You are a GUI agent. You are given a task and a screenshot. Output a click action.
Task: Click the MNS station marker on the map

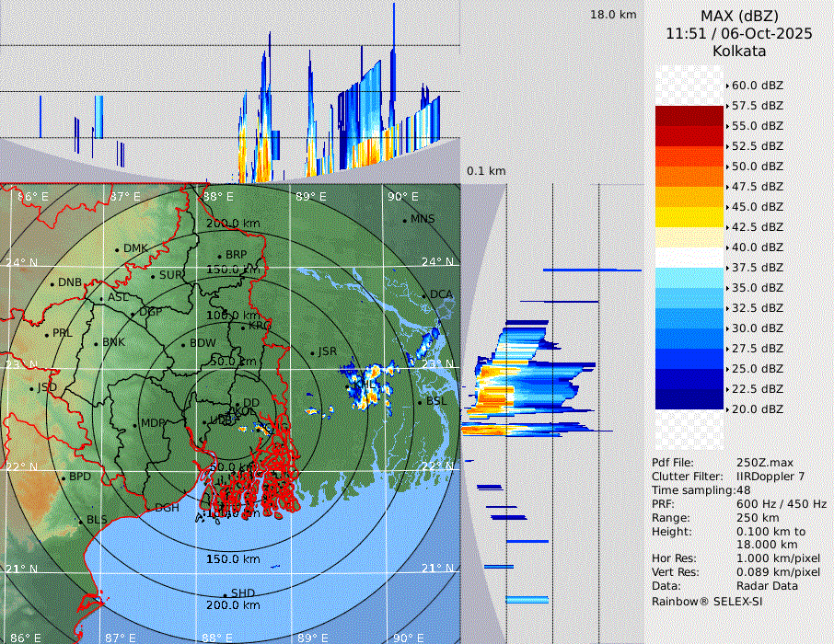(x=404, y=220)
